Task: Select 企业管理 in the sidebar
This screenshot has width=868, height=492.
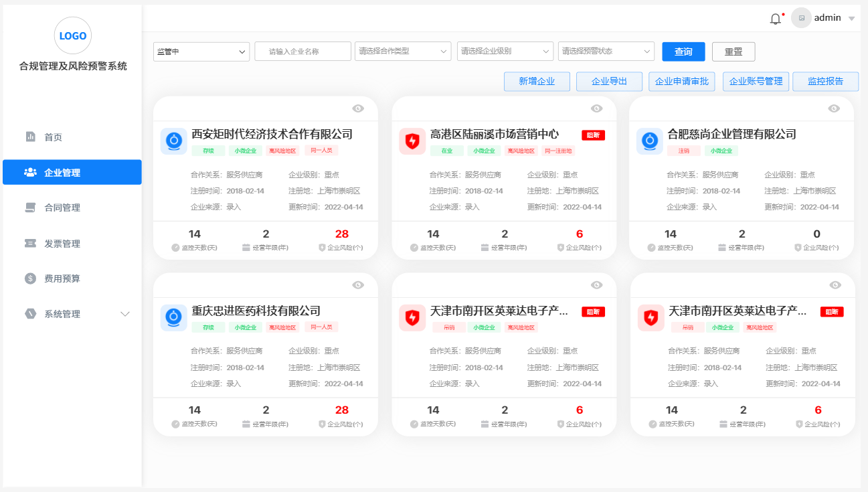Action: [72, 172]
